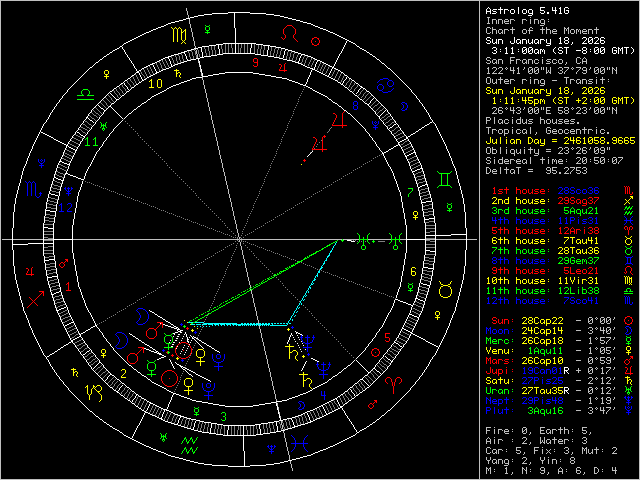Click the Libra scales glyph on the wheel
This screenshot has width=640, height=480.
coord(87,94)
